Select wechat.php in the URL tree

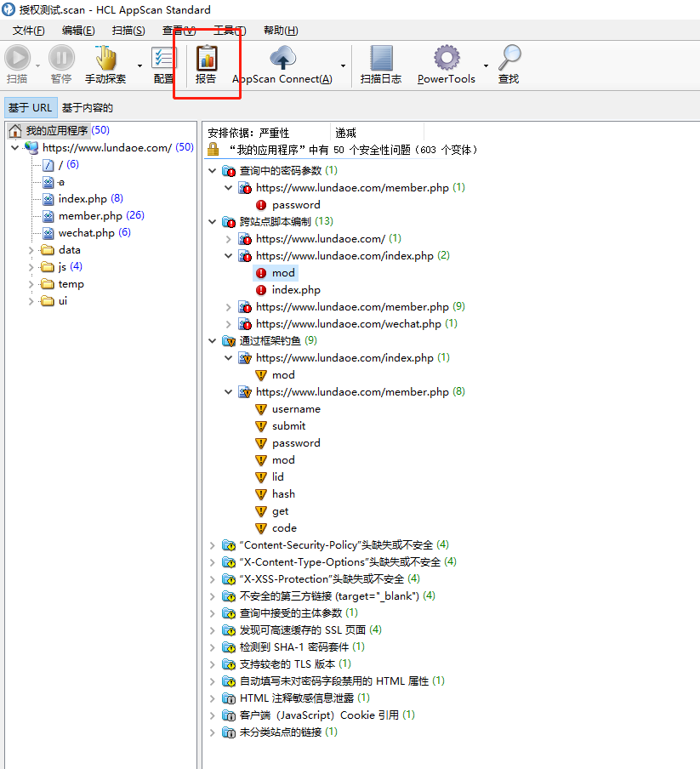click(x=86, y=233)
